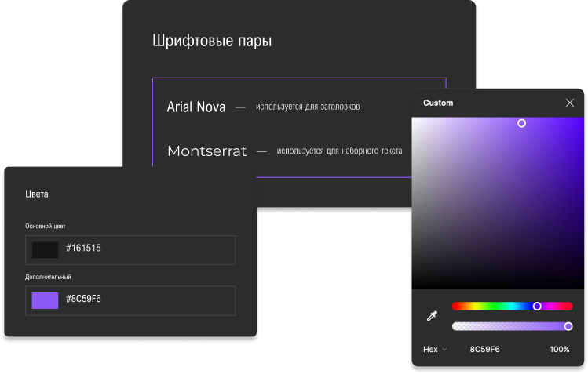Edit the 8C59F6 hex value field
The height and width of the screenshot is (374, 588).
point(485,349)
